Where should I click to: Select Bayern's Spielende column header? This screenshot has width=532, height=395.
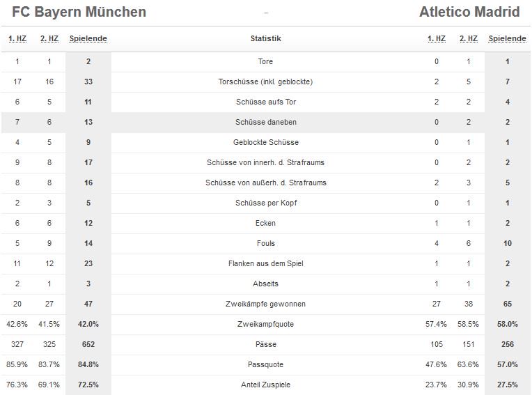click(88, 39)
